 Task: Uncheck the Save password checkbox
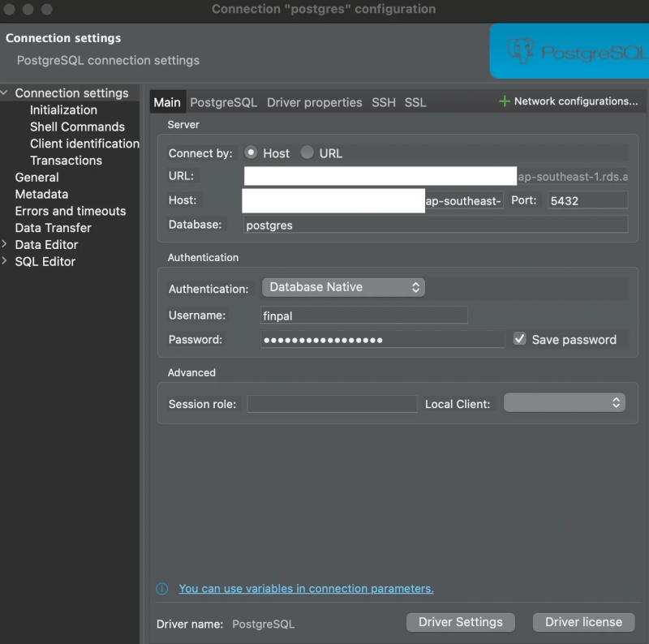click(518, 339)
